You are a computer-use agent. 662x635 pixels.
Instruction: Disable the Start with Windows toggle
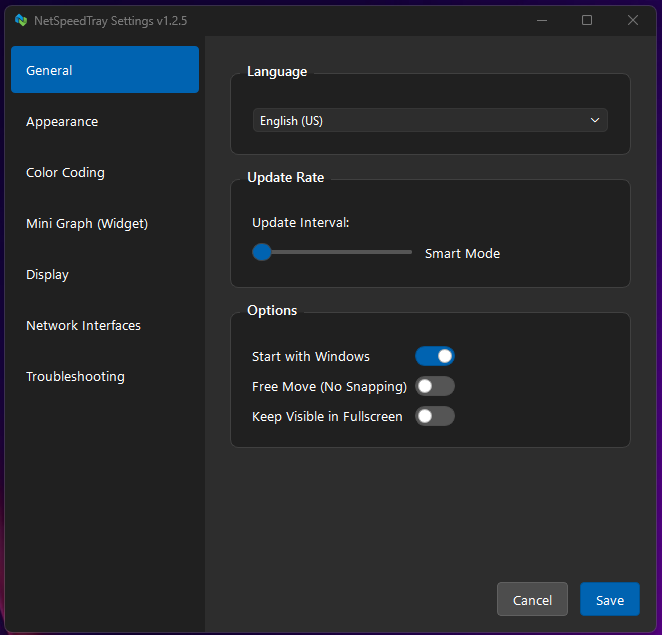[x=435, y=356]
